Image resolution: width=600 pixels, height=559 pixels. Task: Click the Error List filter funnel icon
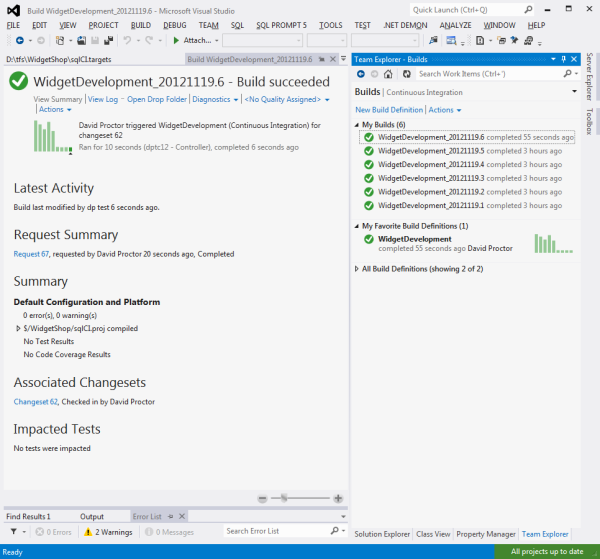coord(13,531)
